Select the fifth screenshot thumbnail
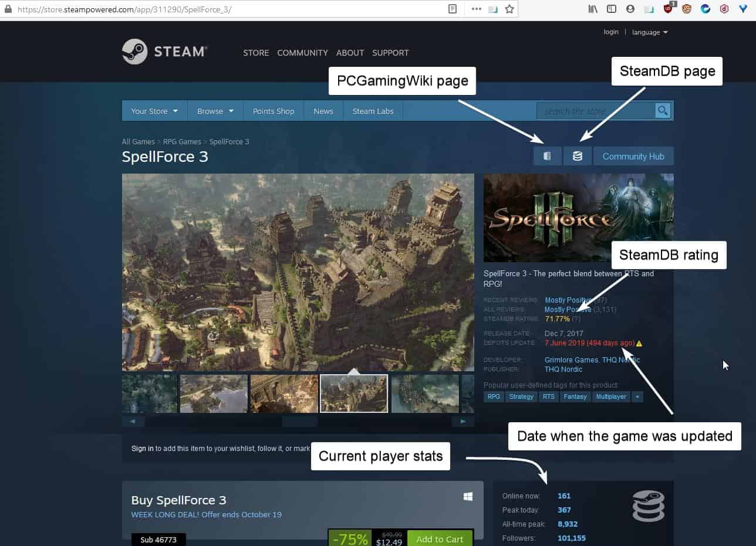The image size is (756, 546). point(424,394)
